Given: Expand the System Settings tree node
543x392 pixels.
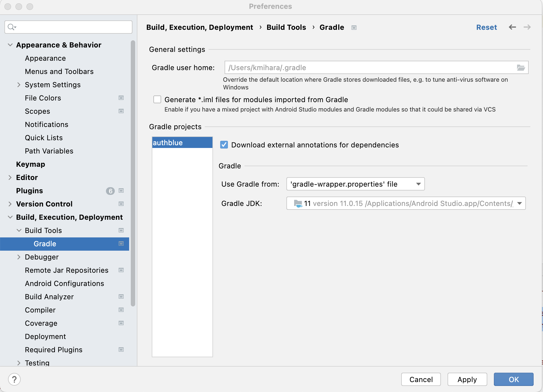Looking at the screenshot, I should click(x=19, y=85).
